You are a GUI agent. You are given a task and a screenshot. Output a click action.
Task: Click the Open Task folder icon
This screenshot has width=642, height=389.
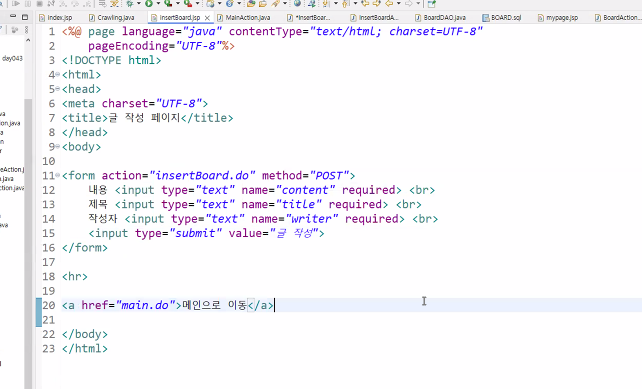click(x=263, y=4)
